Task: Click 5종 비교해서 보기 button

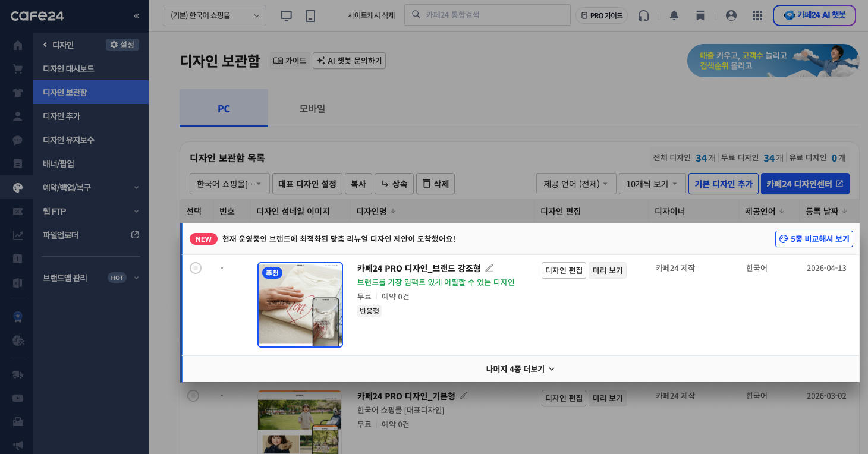Action: (x=814, y=239)
